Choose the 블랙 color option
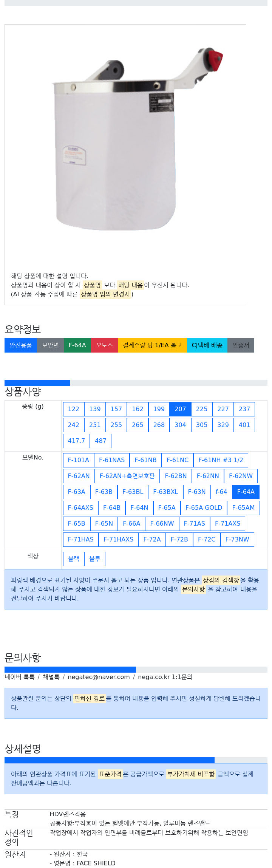 pos(73,559)
